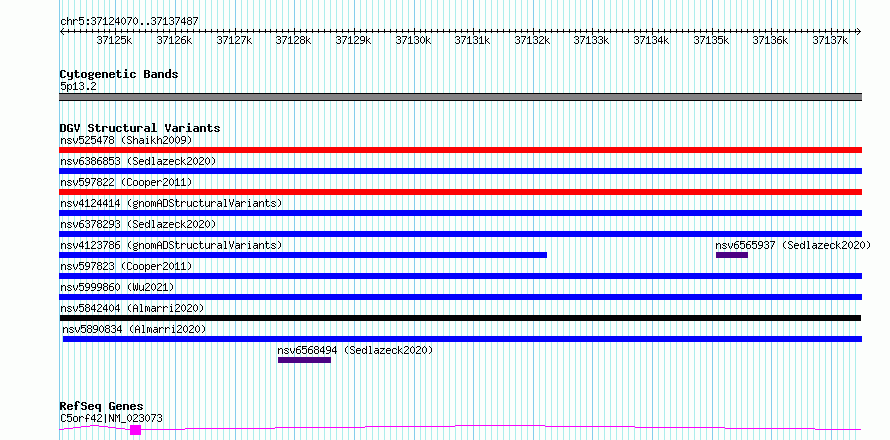Select the black nsv5842404 variant bar
The width and height of the screenshot is (890, 440).
pyautogui.click(x=460, y=318)
